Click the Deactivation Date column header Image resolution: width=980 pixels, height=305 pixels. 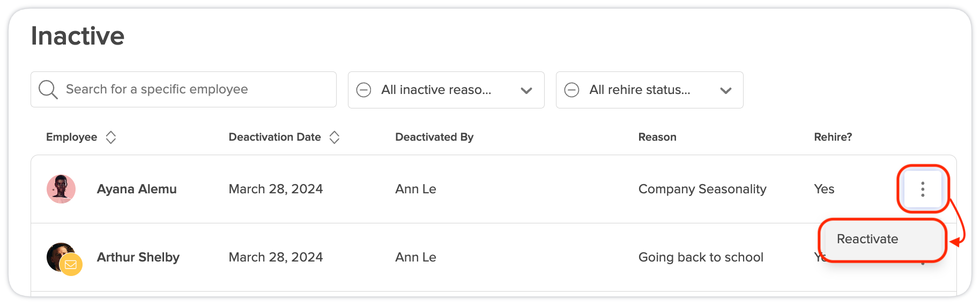click(274, 137)
